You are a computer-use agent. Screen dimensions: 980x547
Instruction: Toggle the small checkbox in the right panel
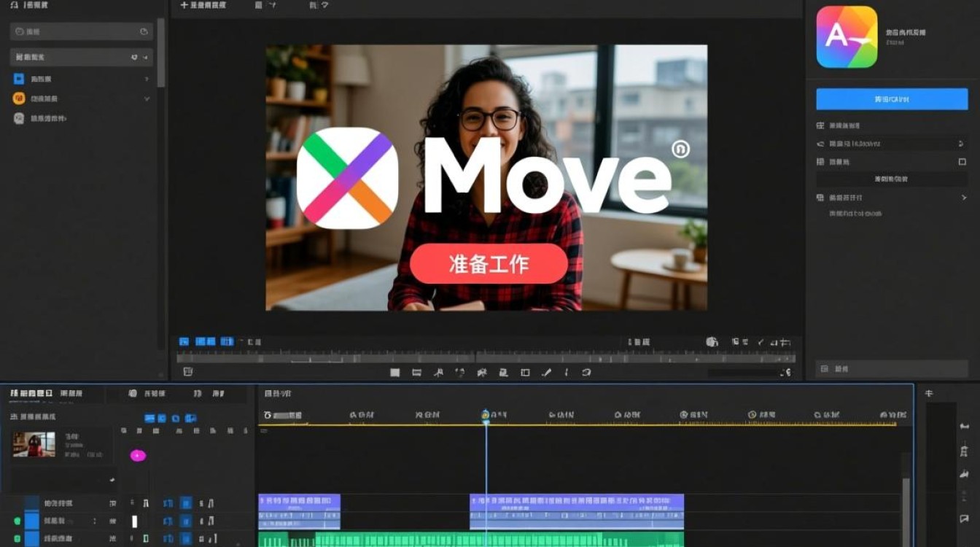tap(962, 162)
